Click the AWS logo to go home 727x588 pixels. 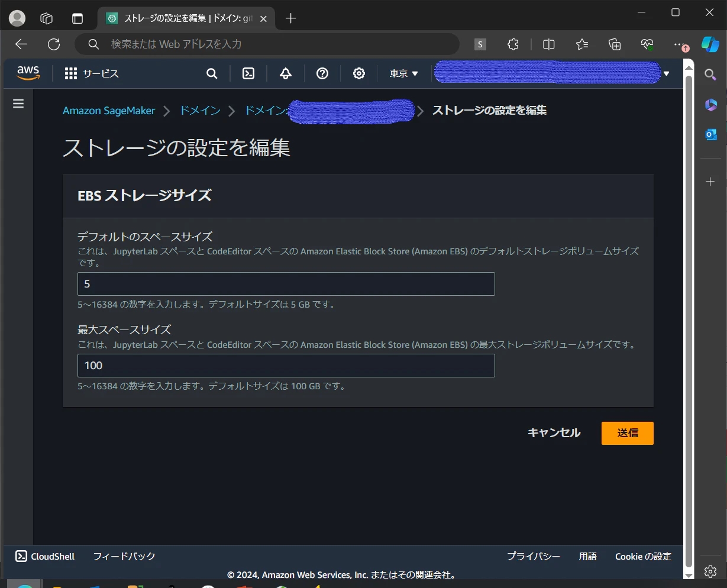(28, 72)
